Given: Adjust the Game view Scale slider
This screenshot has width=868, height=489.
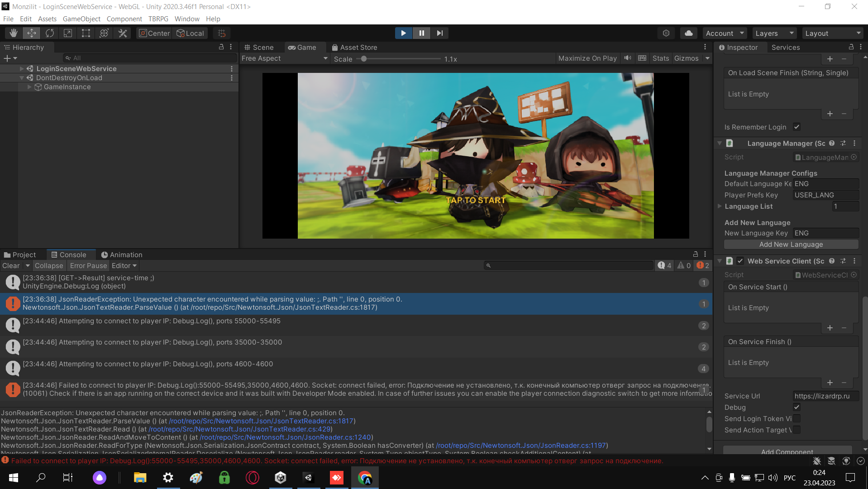Looking at the screenshot, I should click(364, 58).
